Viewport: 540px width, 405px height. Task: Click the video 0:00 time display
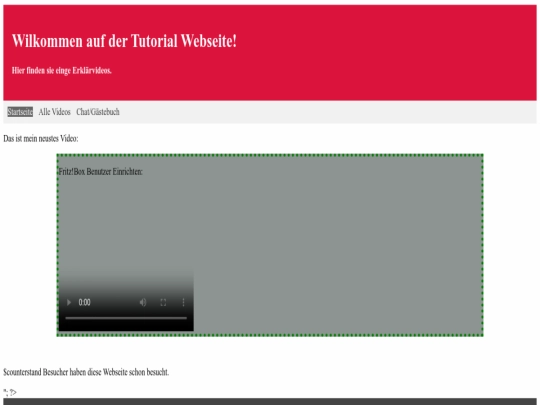[x=84, y=302]
